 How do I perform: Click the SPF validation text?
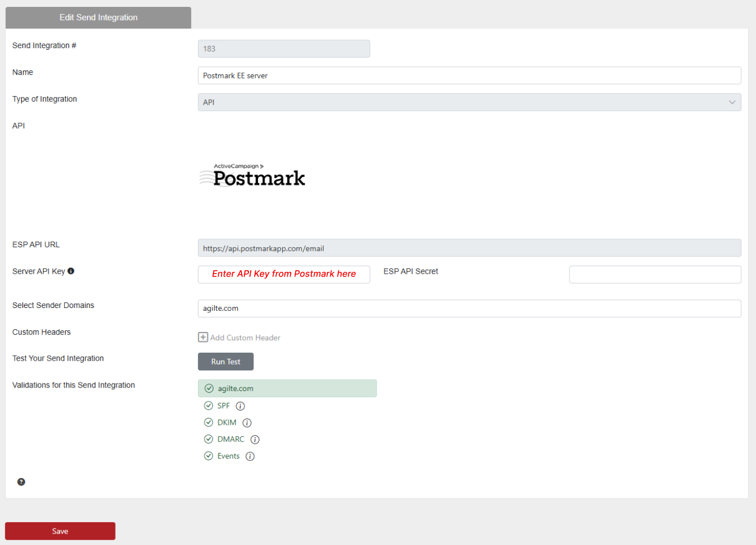(x=223, y=405)
